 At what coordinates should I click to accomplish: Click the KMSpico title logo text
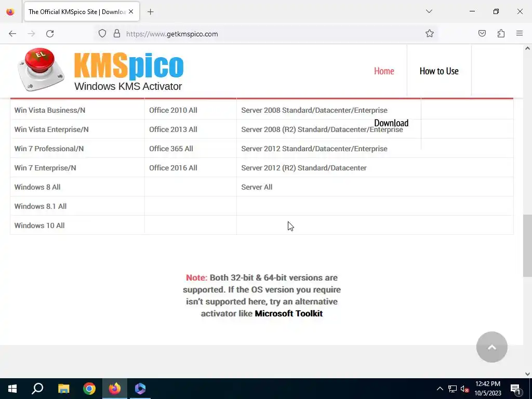click(x=129, y=66)
